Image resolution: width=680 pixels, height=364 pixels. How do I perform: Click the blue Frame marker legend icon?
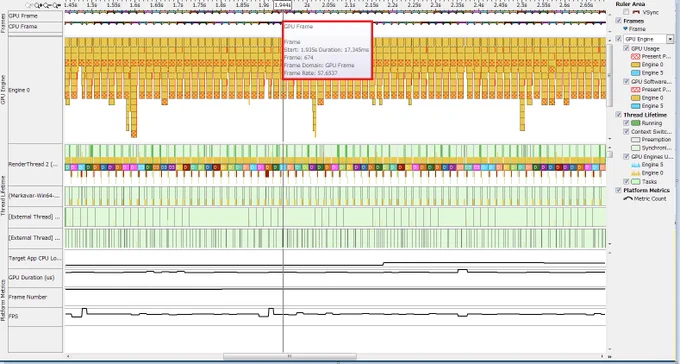point(625,29)
